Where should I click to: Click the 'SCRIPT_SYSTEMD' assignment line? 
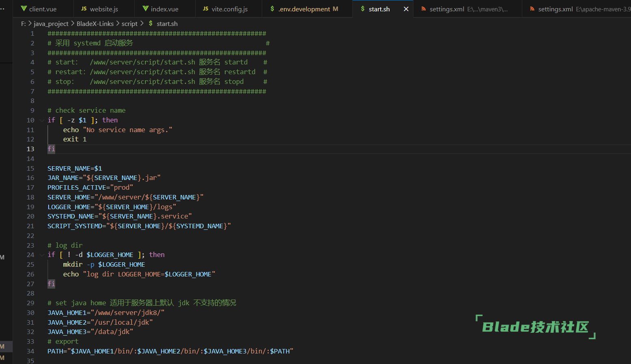139,226
